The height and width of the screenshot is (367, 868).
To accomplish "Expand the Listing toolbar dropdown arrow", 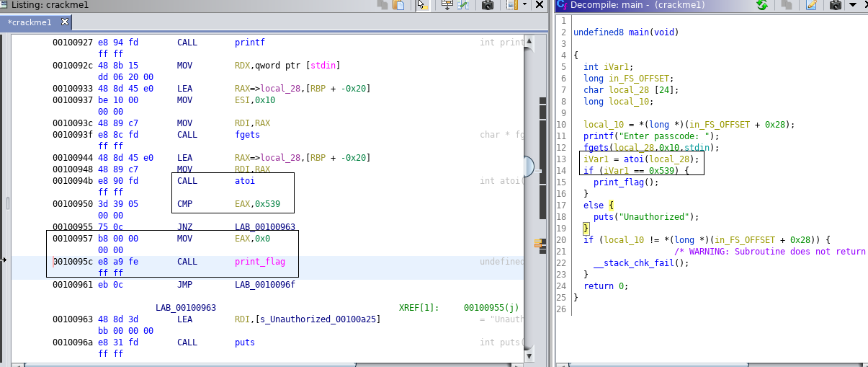I will click(524, 5).
